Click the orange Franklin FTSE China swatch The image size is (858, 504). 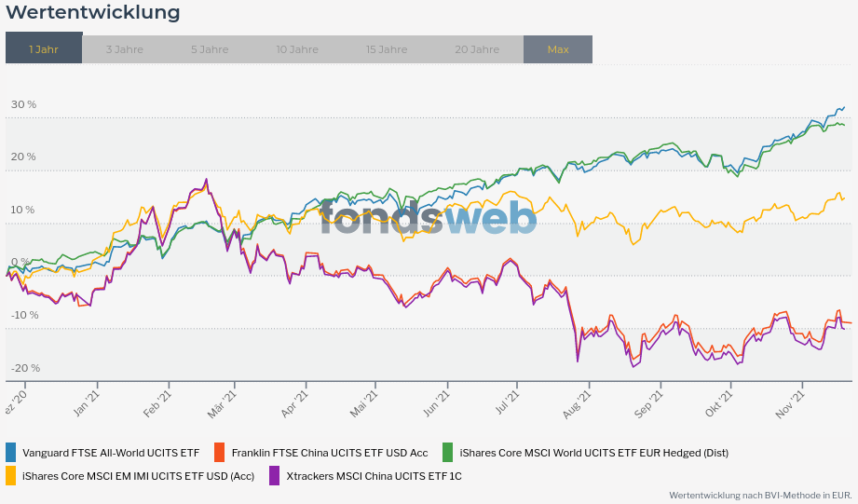pos(221,453)
